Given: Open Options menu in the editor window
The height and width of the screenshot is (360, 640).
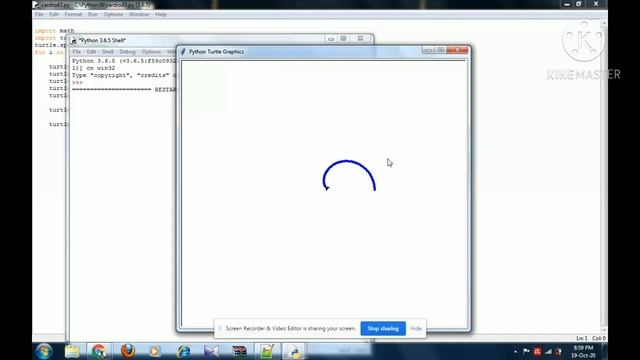Looking at the screenshot, I should (113, 14).
